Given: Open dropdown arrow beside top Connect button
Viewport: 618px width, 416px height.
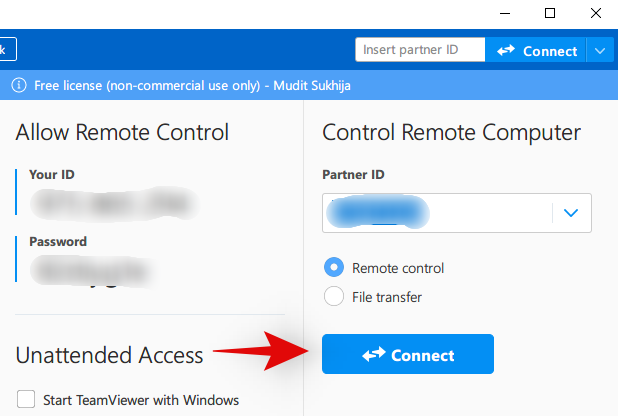Looking at the screenshot, I should click(x=599, y=50).
